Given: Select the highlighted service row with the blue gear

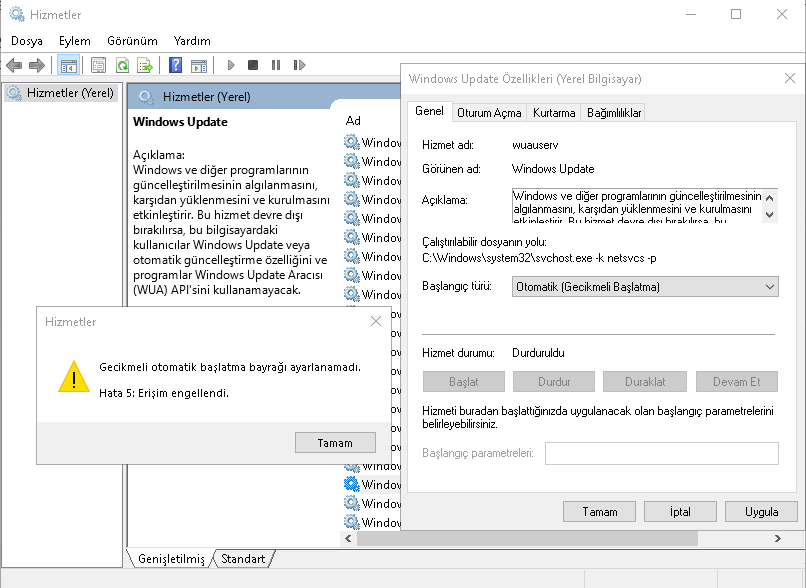Looking at the screenshot, I should [x=372, y=485].
